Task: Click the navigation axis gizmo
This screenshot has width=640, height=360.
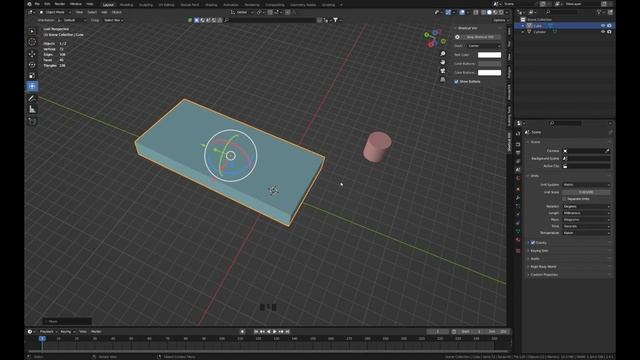Action: coord(435,38)
